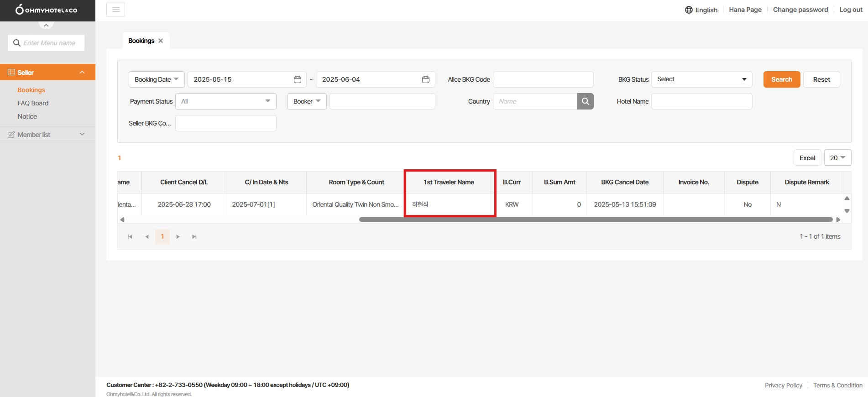The height and width of the screenshot is (397, 868).
Task: Click the globe English language icon
Action: (x=689, y=10)
